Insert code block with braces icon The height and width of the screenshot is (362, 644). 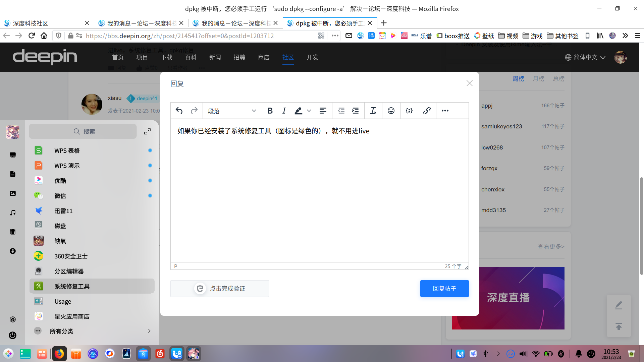[x=409, y=111]
